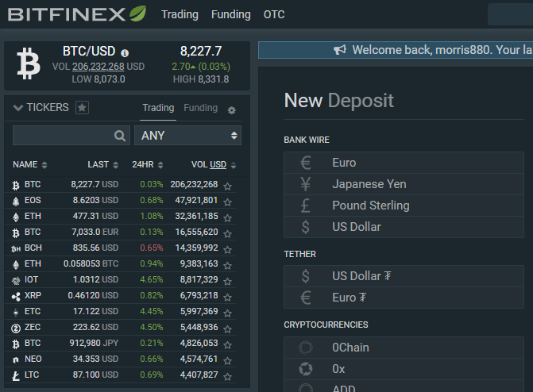Favorite the IOT ticker star
Screen dimensions: 533x392
(x=227, y=281)
